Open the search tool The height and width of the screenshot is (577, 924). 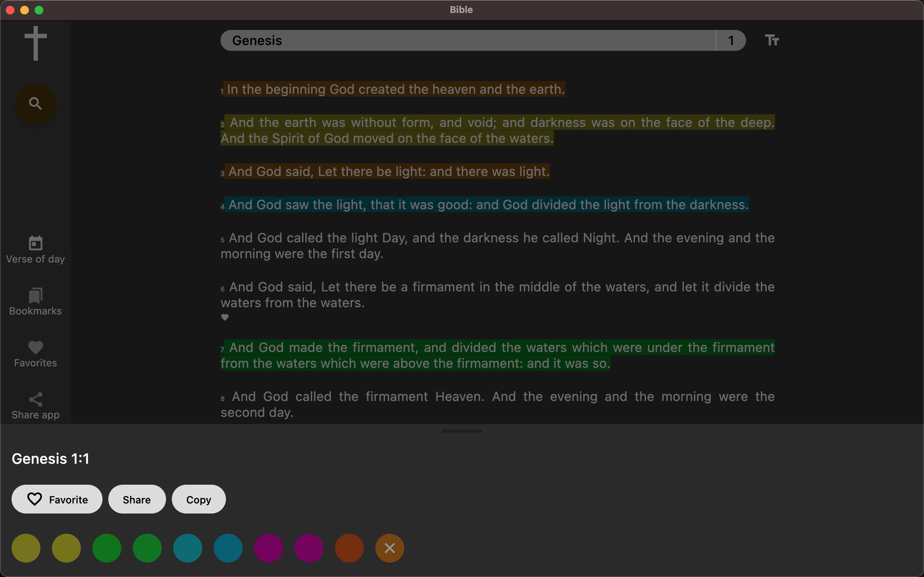coord(35,103)
